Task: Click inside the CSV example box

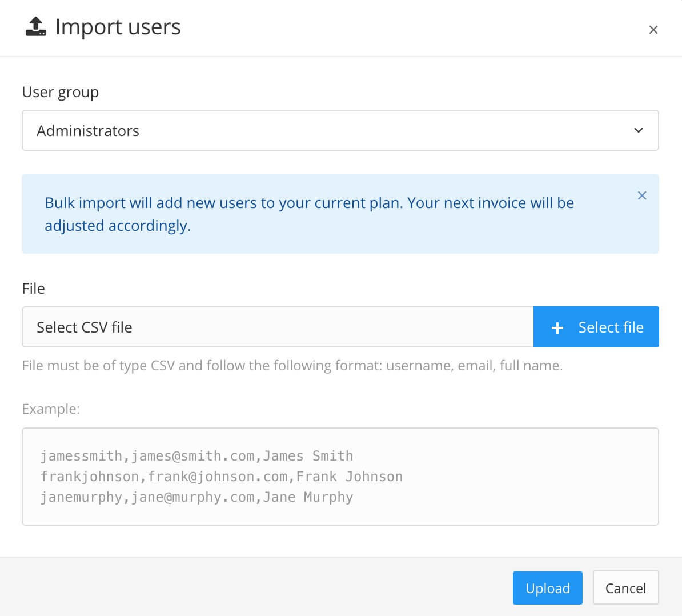Action: (340, 476)
